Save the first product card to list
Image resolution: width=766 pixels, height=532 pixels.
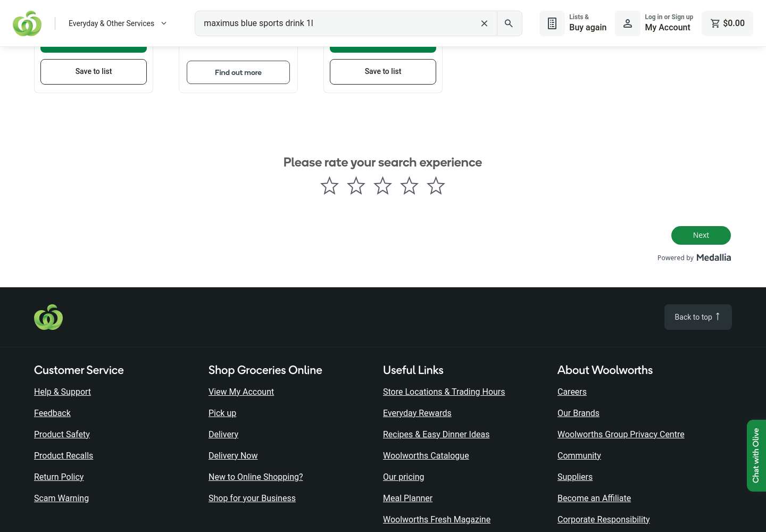coord(94,72)
